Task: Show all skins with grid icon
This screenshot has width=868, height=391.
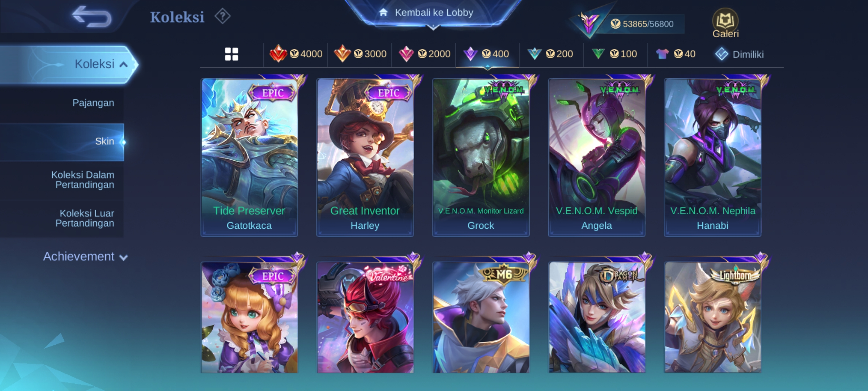Action: tap(231, 54)
